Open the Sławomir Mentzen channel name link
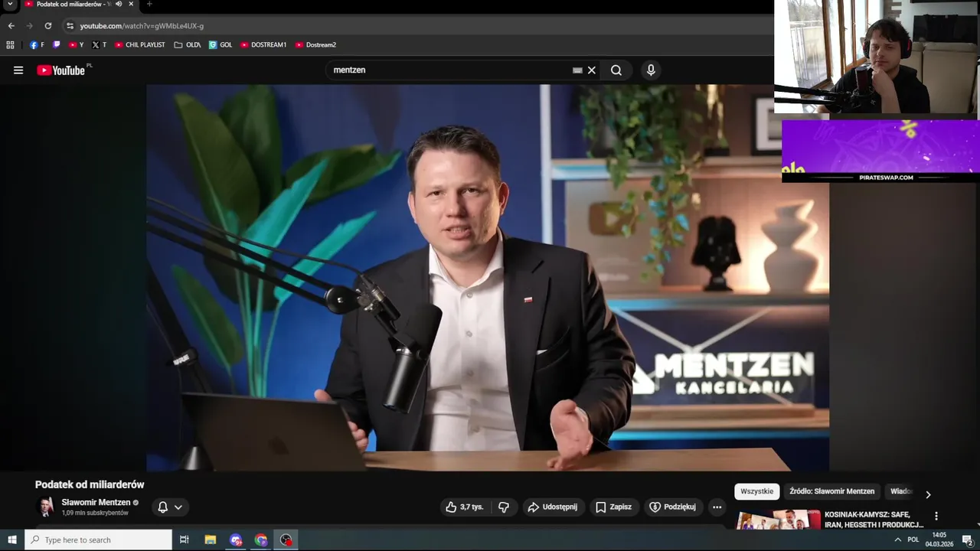This screenshot has height=551, width=980. click(96, 503)
